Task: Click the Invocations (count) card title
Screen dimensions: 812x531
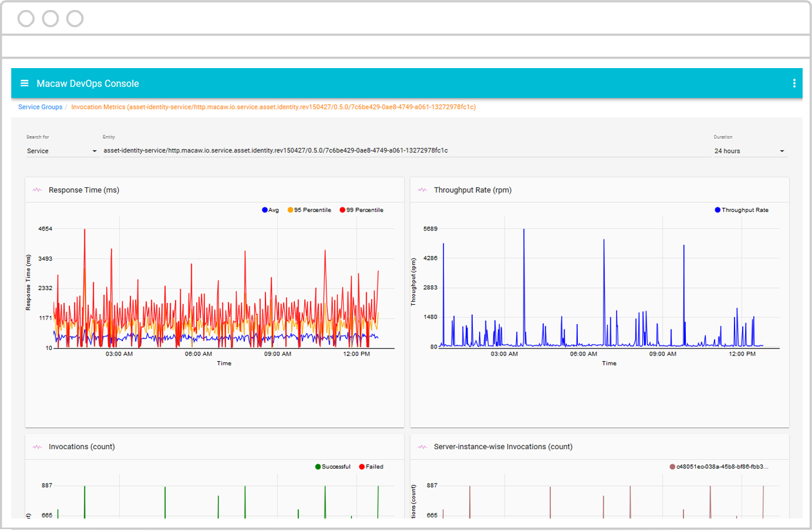Action: (82, 447)
